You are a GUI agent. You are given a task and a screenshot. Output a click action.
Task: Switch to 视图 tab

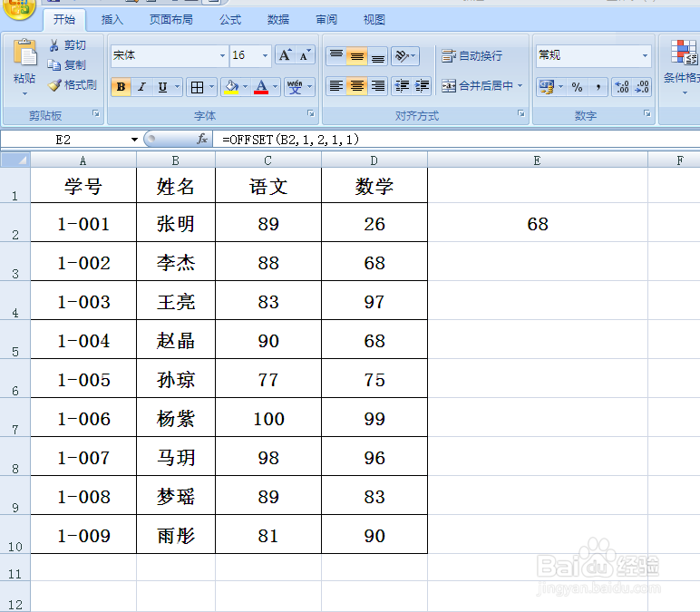coord(374,20)
